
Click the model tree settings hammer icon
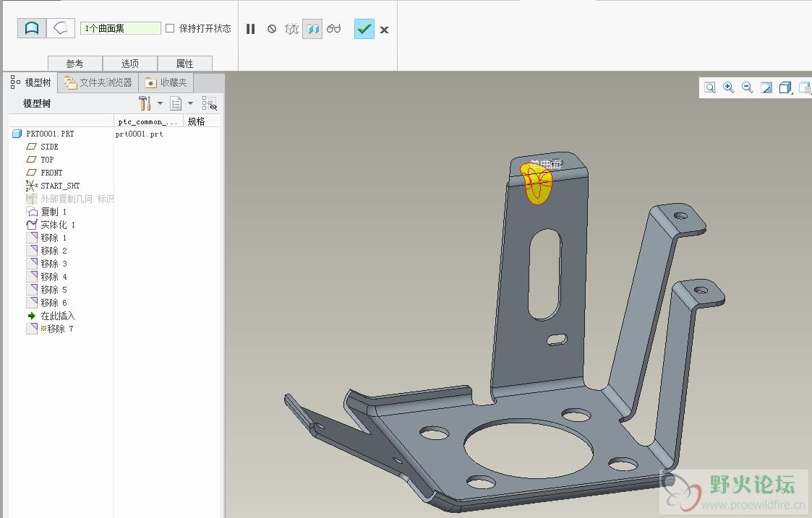point(145,103)
